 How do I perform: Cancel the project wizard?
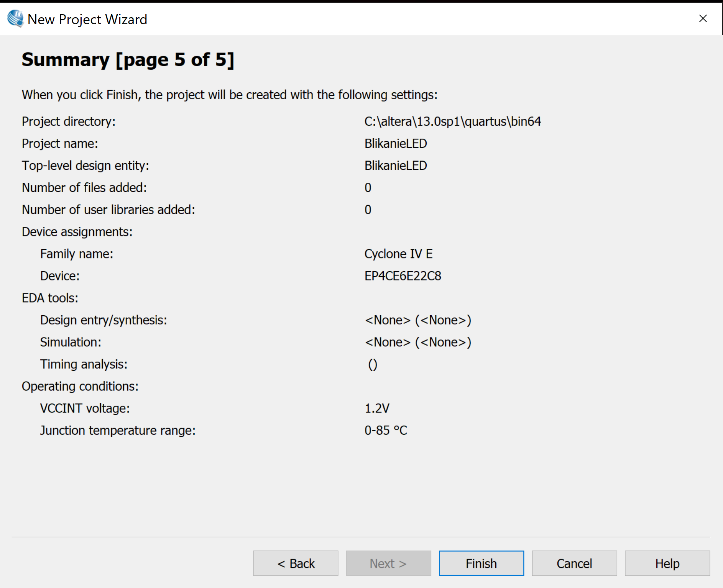(574, 563)
